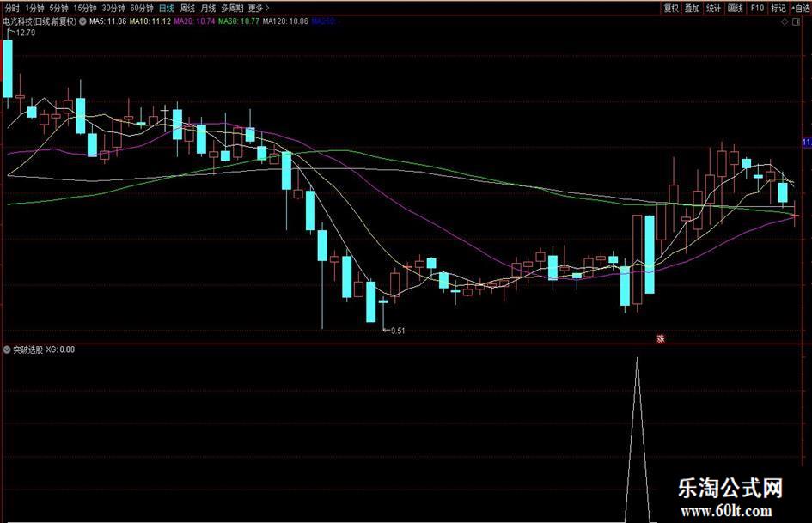
Task: Click the diamond icon at chart corner
Action: tap(785, 22)
